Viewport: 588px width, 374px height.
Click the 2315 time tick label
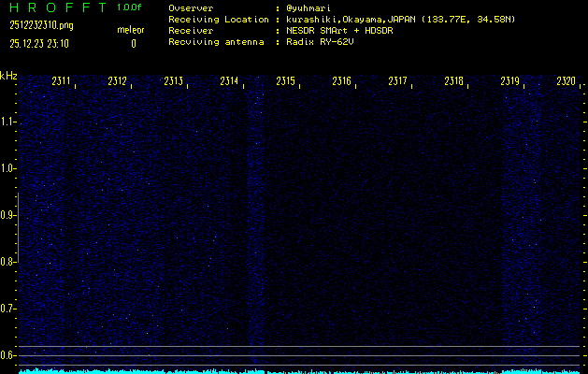point(286,82)
